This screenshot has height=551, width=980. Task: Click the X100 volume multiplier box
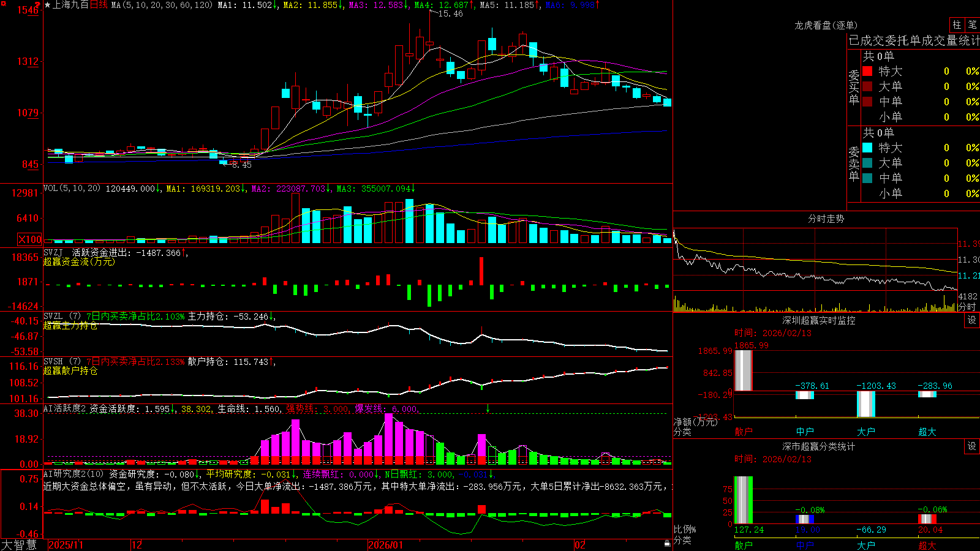[x=29, y=240]
